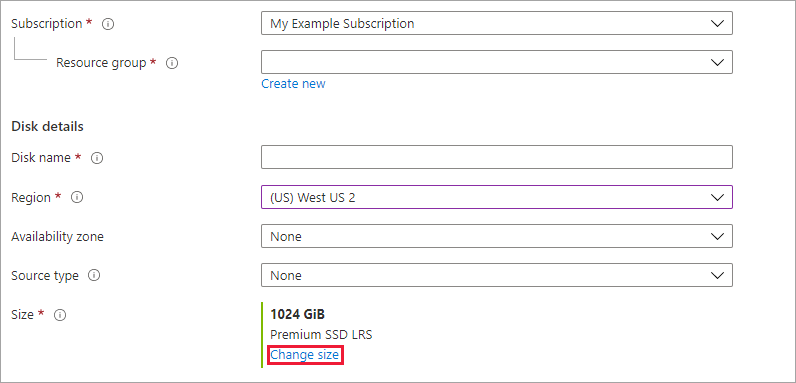
Task: Click the Region info icon
Action: click(77, 197)
